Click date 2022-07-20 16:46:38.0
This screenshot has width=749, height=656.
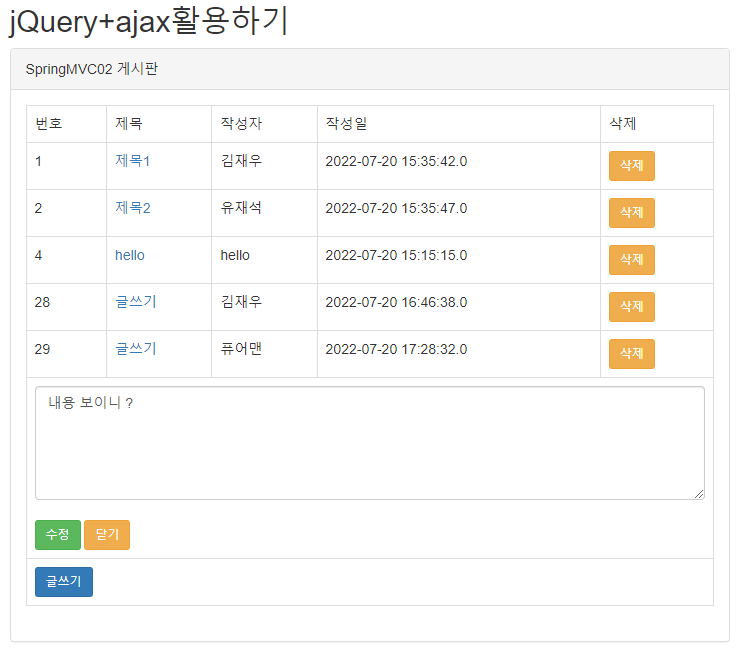pos(396,302)
